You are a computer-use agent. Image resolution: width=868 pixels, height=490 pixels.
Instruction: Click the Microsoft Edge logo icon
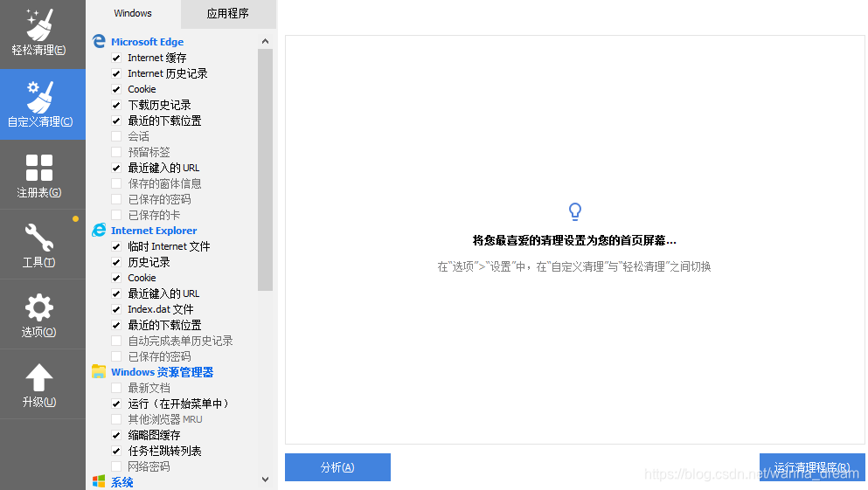[99, 41]
